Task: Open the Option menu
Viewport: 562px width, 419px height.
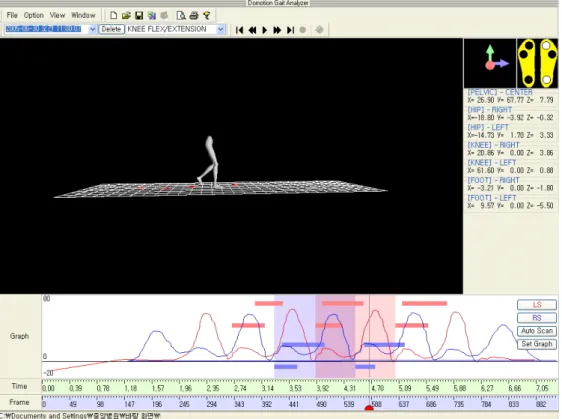Action: [x=34, y=15]
